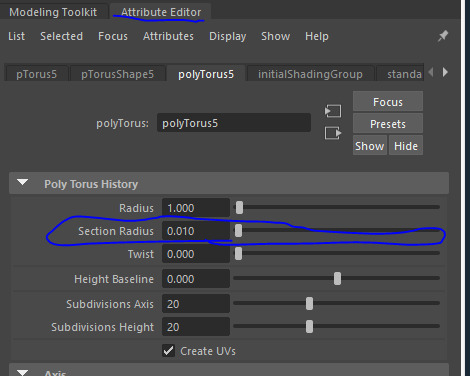Click the Subdivisions Axis slider handle

tap(309, 304)
